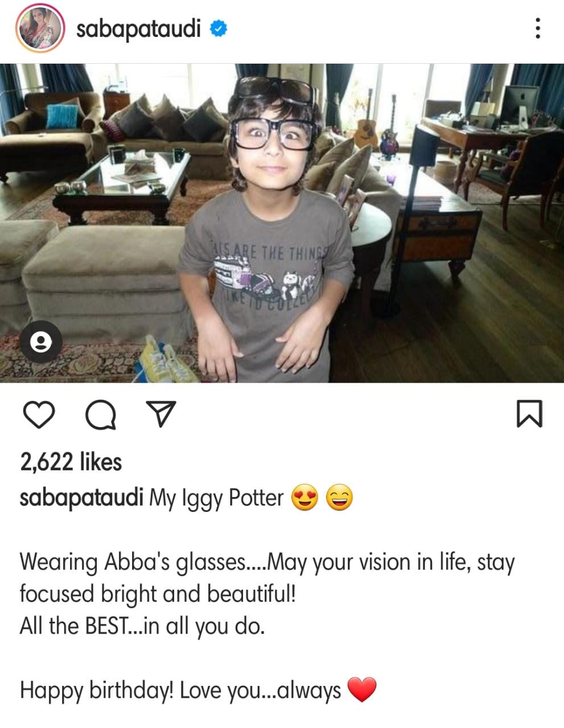Click the blue verified badge
The height and width of the screenshot is (728, 564).
(219, 28)
